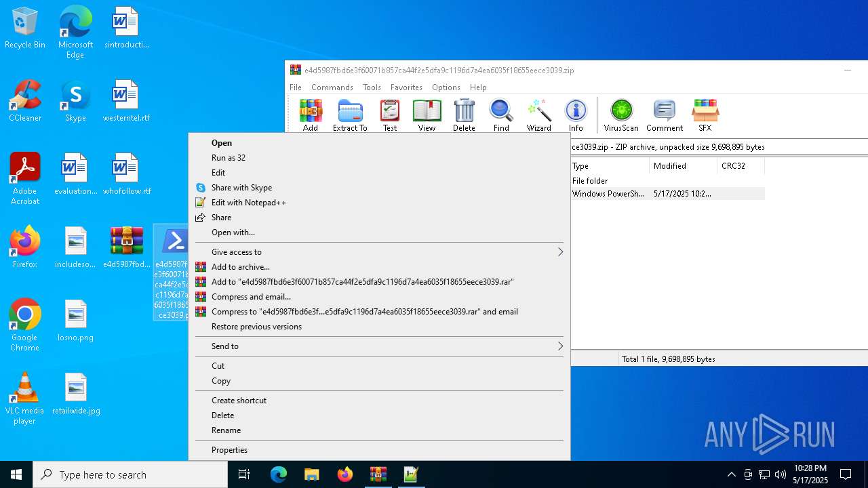The width and height of the screenshot is (868, 488).
Task: Click the taskbar search box
Action: point(130,474)
